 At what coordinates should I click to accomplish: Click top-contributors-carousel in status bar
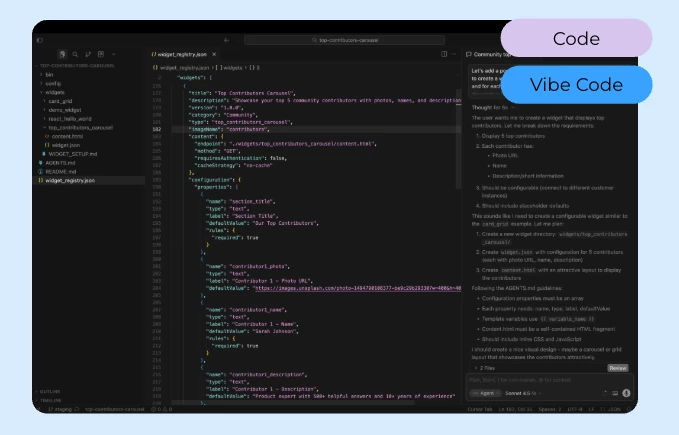[x=114, y=409]
